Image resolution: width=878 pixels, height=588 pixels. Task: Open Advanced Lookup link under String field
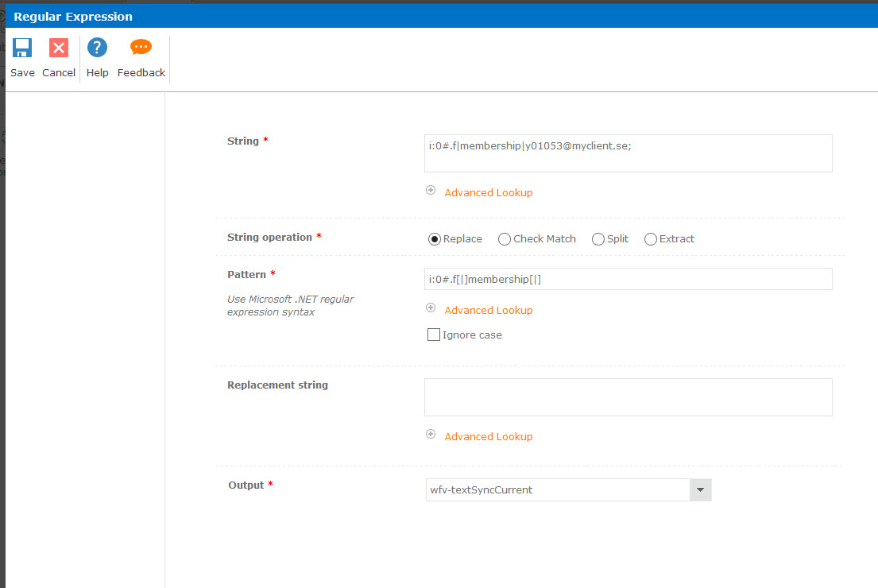click(x=488, y=193)
